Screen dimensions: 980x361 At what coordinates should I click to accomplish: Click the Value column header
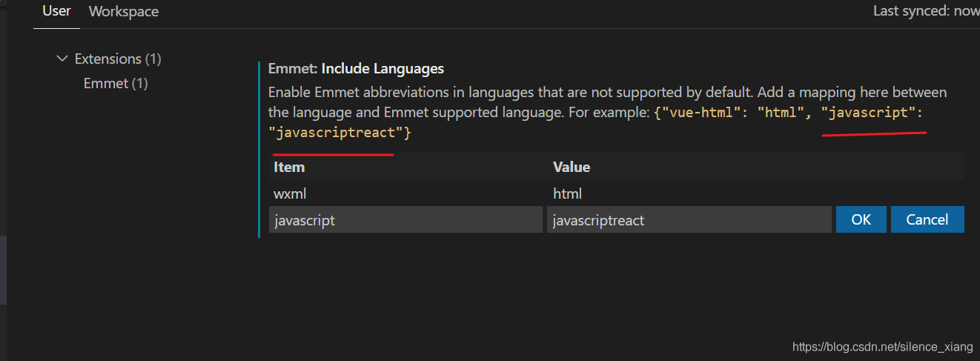coord(572,167)
